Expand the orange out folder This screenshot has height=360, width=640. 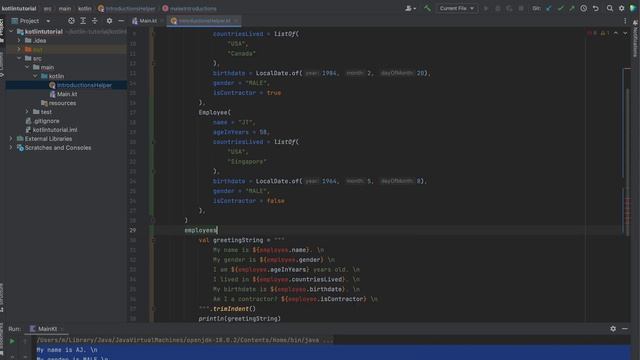coord(19,49)
